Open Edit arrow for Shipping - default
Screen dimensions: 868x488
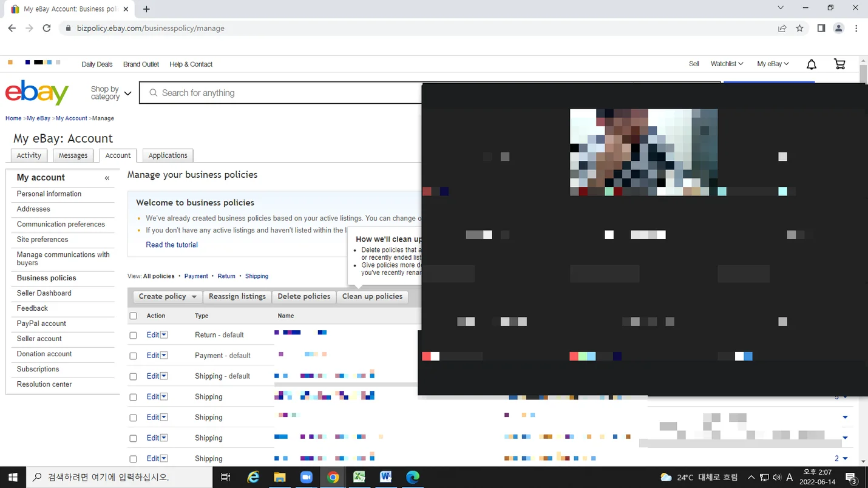click(x=164, y=376)
